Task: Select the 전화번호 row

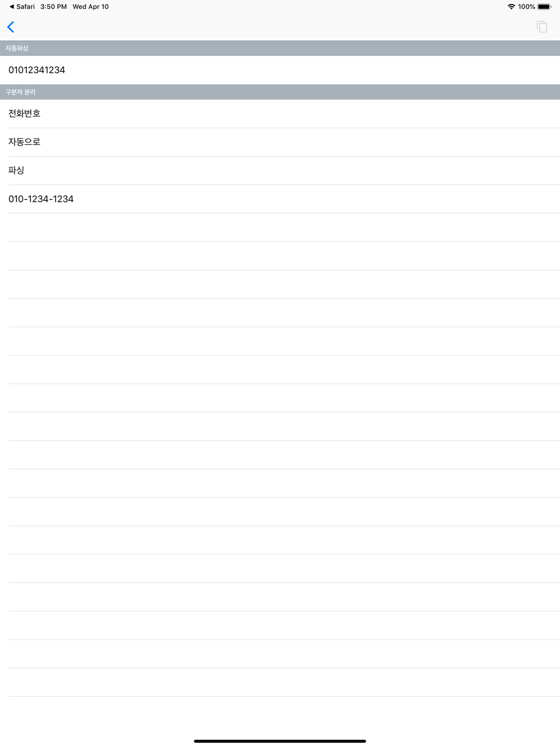Action: [x=280, y=114]
